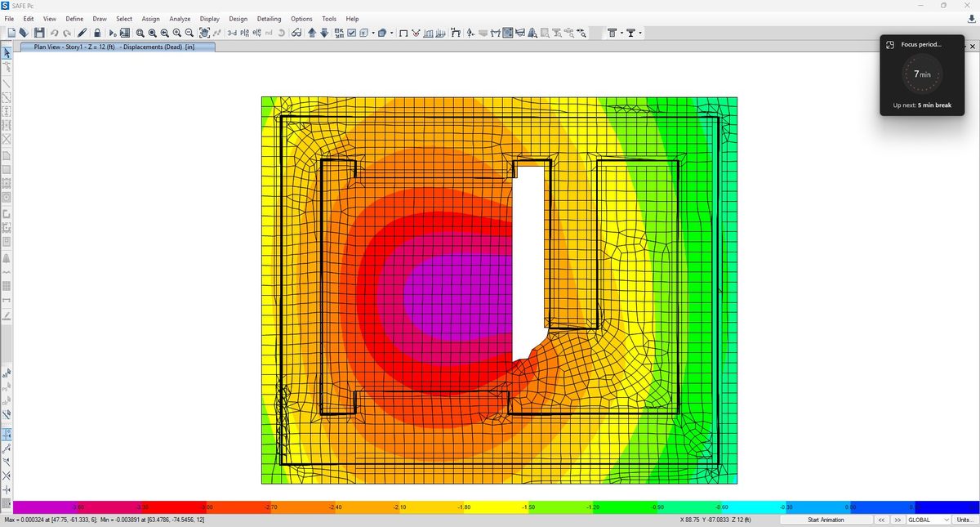Open the Save Model icon
Image resolution: width=980 pixels, height=527 pixels.
click(41, 33)
